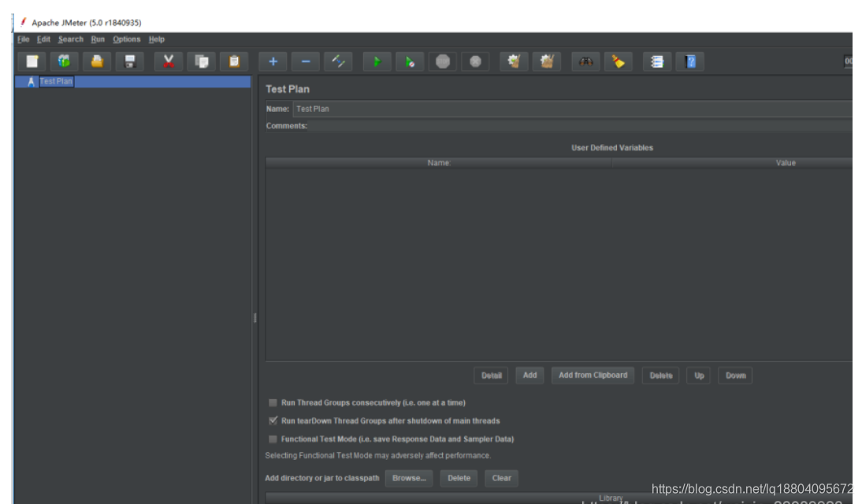Open the Function Helper dialog icon
Image resolution: width=862 pixels, height=504 pixels.
pos(657,61)
